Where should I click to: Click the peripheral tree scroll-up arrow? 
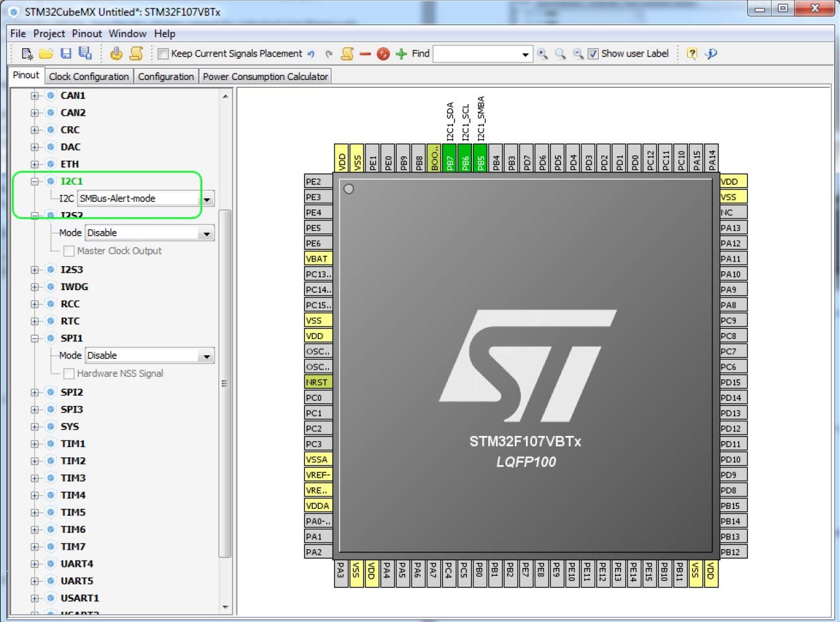pos(226,96)
